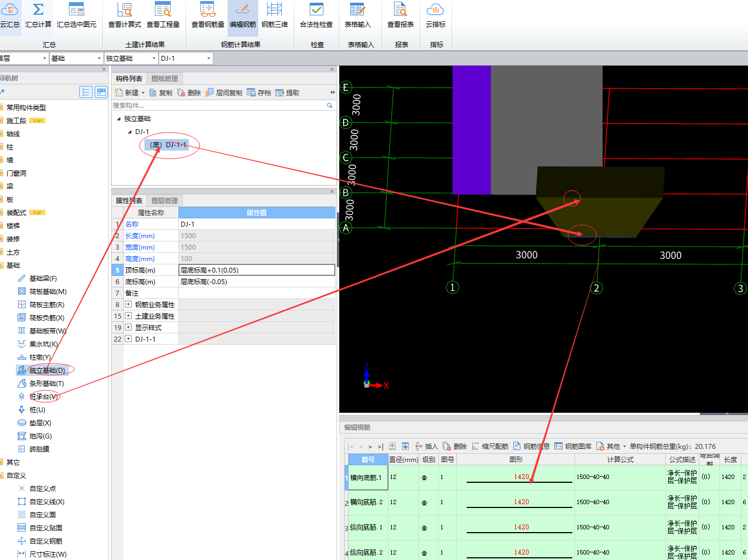Click 删除 in rebar editor toolbar
Viewport: 748px width, 560px height.
point(455,446)
